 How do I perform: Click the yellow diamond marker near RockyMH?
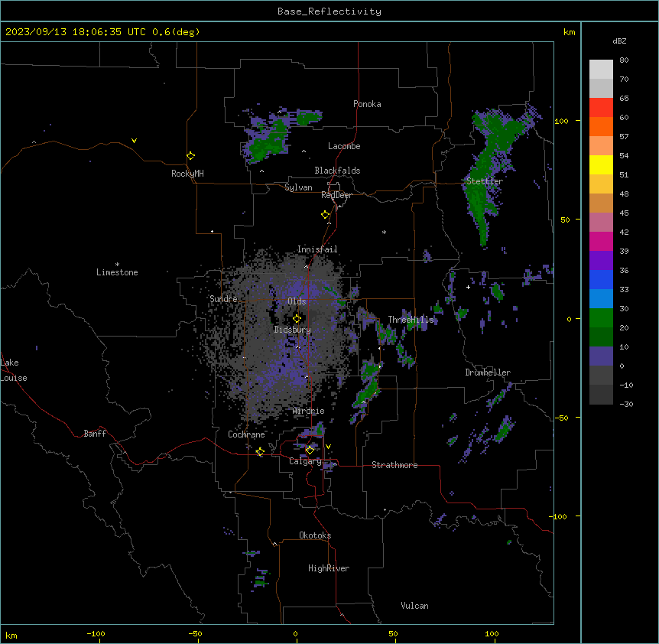pyautogui.click(x=190, y=155)
